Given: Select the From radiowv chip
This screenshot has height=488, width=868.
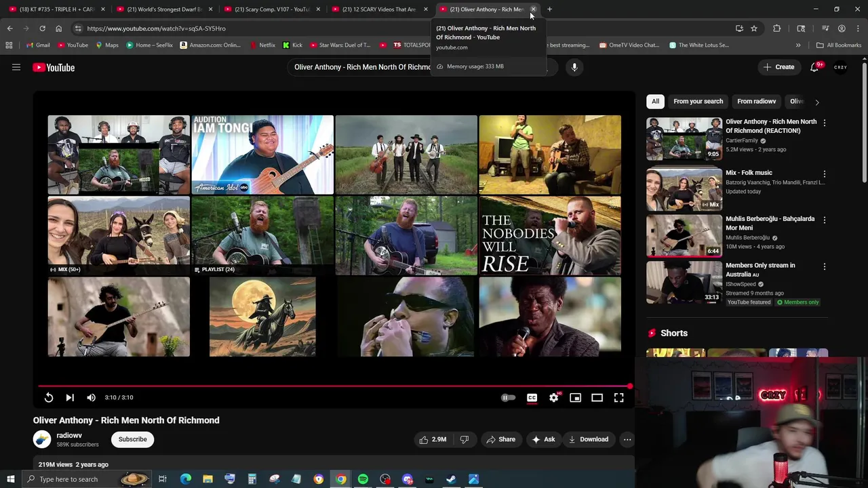Looking at the screenshot, I should click(x=756, y=102).
